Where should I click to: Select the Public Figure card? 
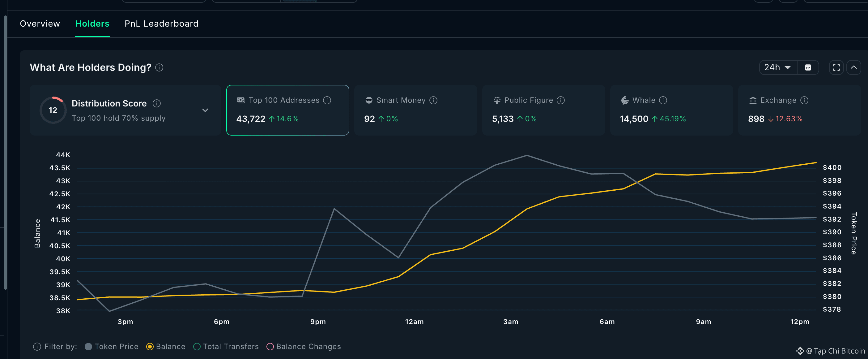[x=543, y=110]
